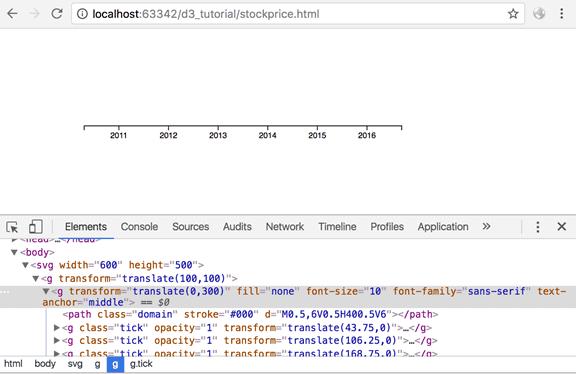Select the path class domain line
The width and height of the screenshot is (576, 374).
point(250,314)
